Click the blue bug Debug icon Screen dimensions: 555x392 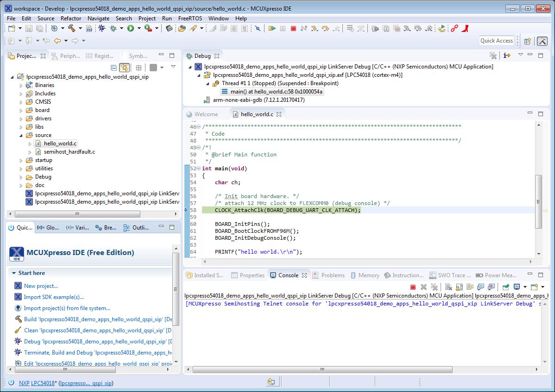click(x=102, y=29)
